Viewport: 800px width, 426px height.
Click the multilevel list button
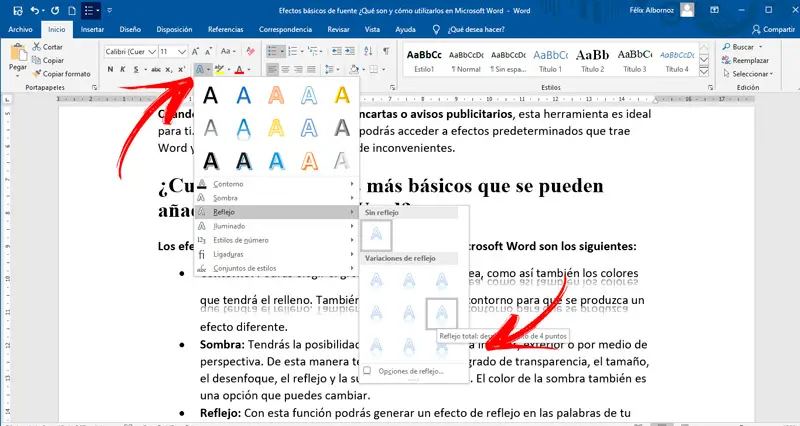[x=313, y=51]
